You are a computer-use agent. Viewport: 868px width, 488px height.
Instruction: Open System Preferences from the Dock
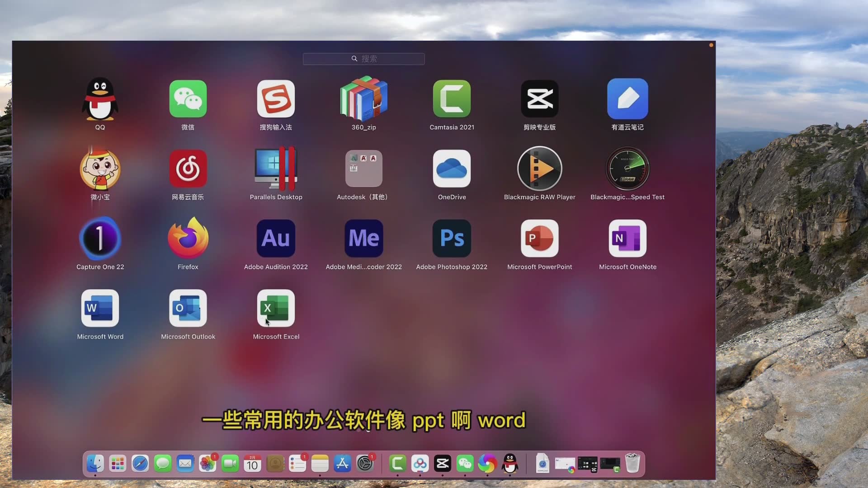(365, 464)
